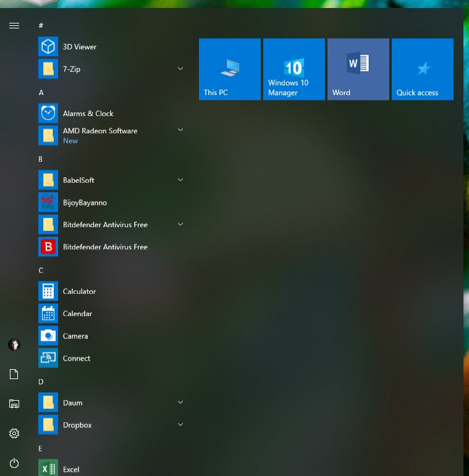
Task: Click the 7-Zip folder icon
Action: (x=48, y=69)
